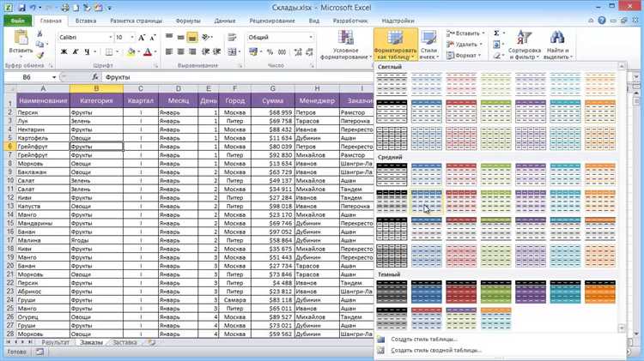
Task: Toggle italic formatting (К)
Action: pos(76,51)
